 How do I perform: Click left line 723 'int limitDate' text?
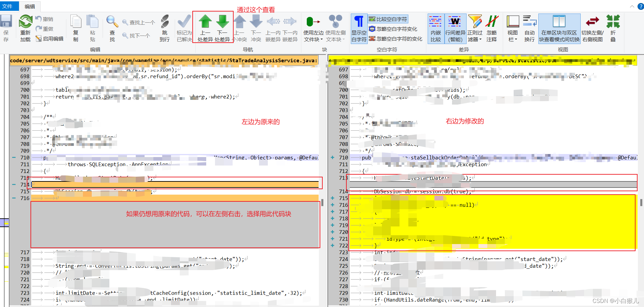75,293
